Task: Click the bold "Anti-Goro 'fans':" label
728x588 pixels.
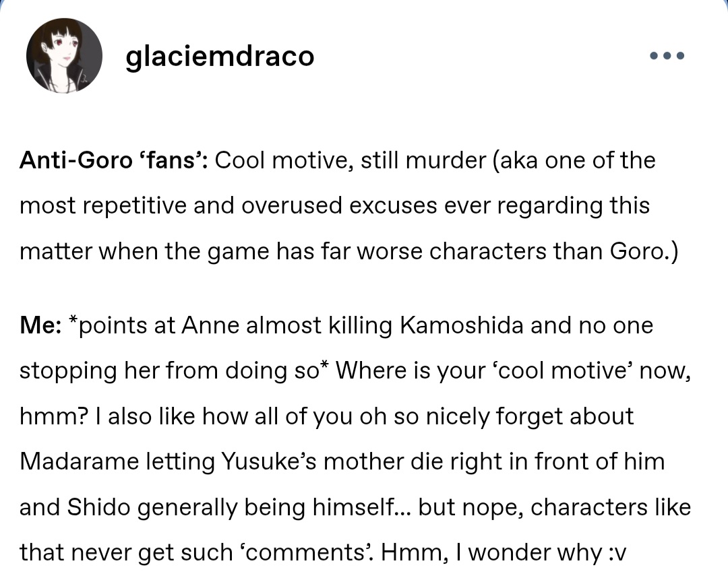Action: (x=113, y=160)
